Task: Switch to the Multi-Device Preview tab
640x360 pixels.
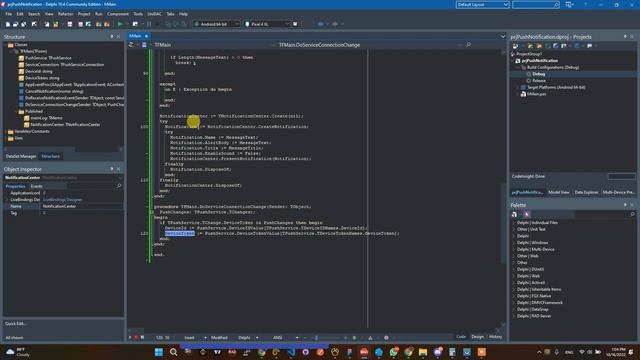Action: (618, 192)
